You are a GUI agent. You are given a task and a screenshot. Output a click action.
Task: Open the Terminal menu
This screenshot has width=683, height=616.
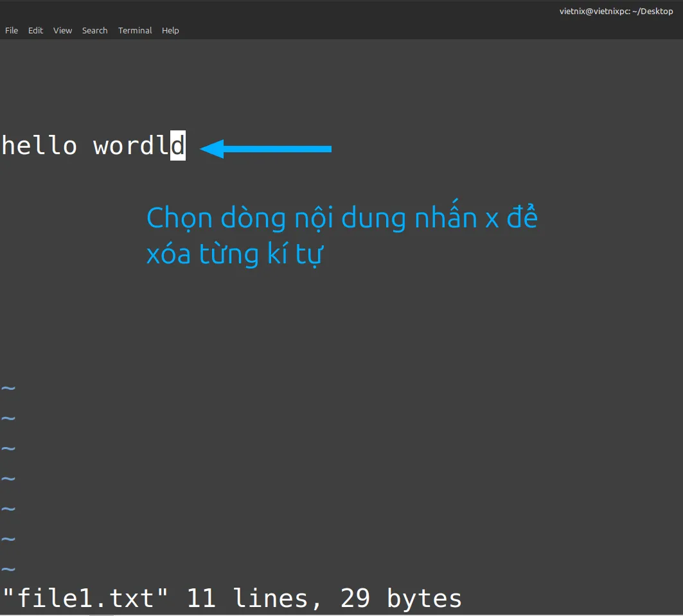pyautogui.click(x=134, y=30)
